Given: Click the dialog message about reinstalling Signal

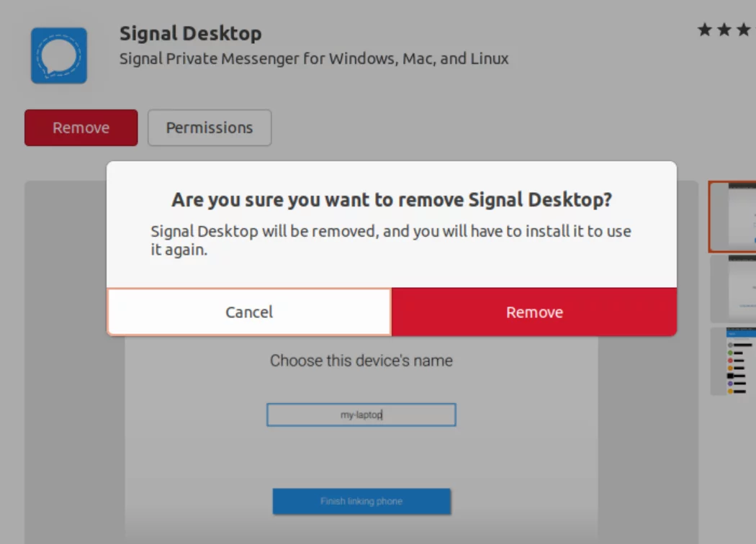Looking at the screenshot, I should pyautogui.click(x=390, y=240).
